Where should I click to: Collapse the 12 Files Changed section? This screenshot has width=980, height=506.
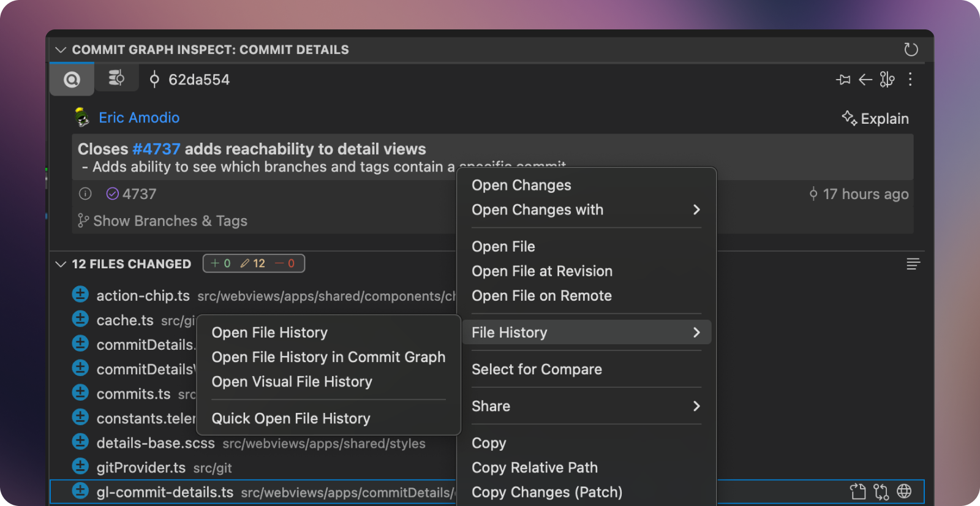coord(61,264)
